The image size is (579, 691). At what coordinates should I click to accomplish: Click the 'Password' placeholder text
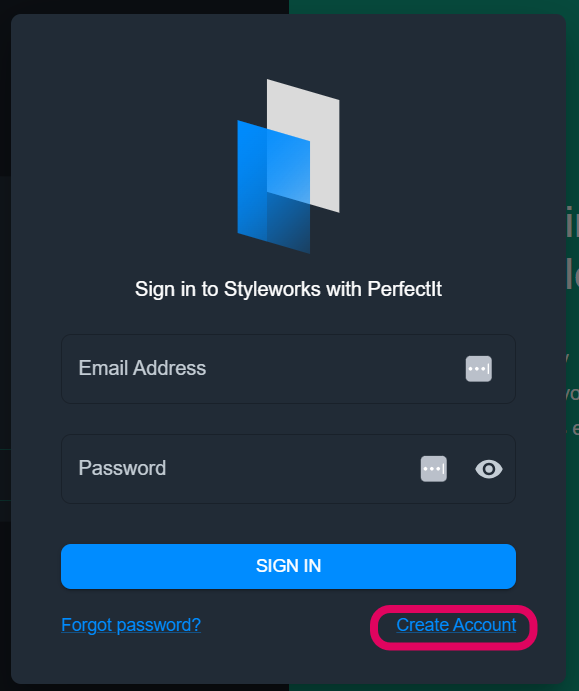point(122,468)
